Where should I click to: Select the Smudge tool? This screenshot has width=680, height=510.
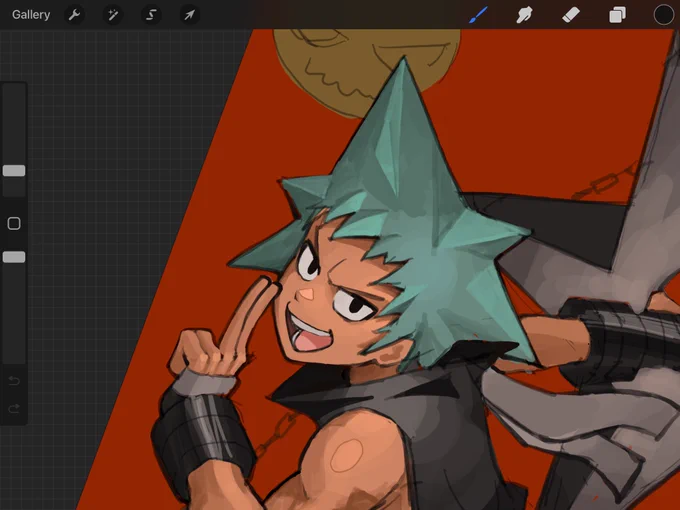(524, 15)
